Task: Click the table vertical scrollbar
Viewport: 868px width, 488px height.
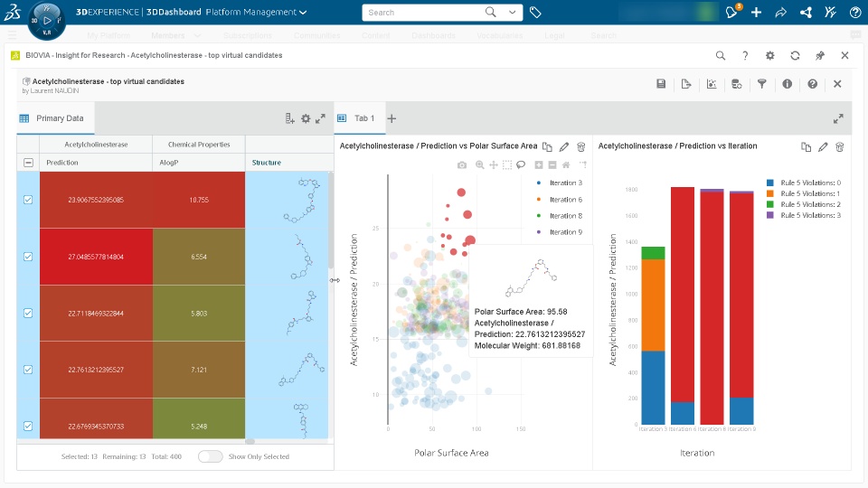Action: tap(331, 221)
